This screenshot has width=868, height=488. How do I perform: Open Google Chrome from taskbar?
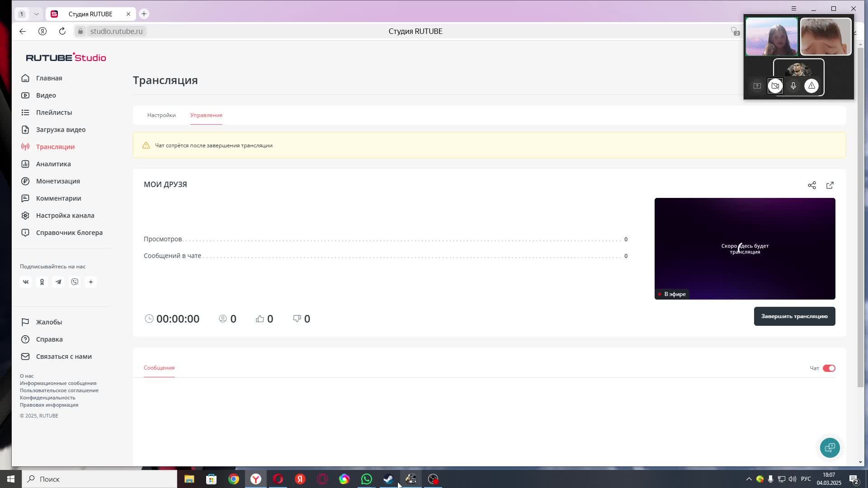(234, 479)
